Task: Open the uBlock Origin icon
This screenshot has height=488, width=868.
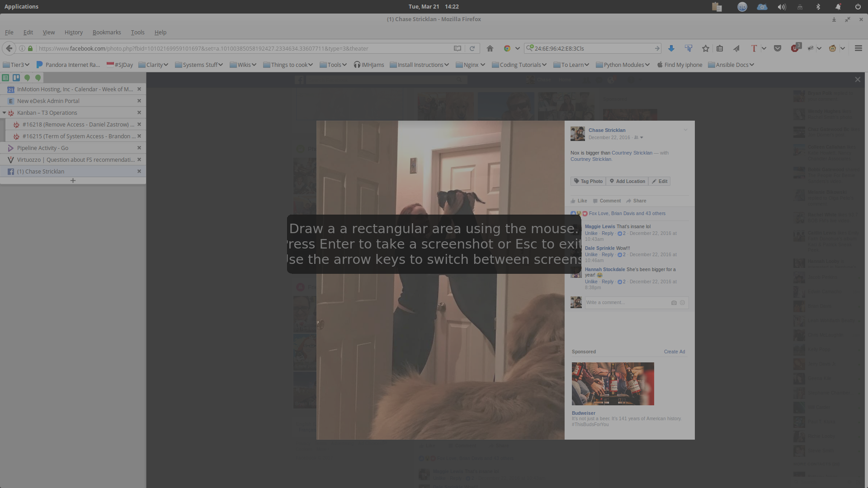Action: pos(795,48)
